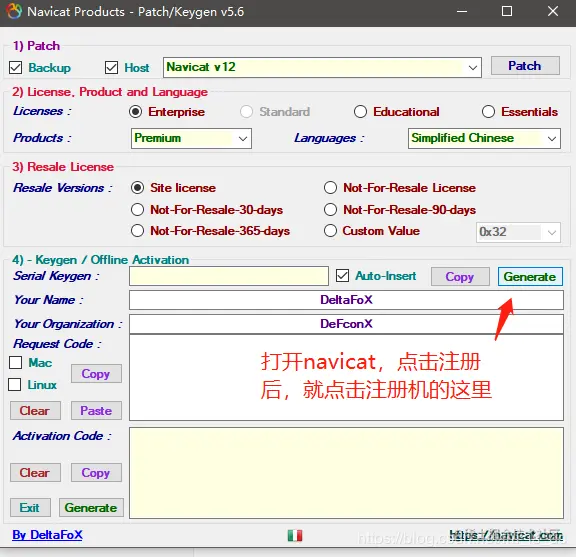Screen dimensions: 576x557
Task: Open the Navicat v12 version dropdown
Action: point(322,67)
